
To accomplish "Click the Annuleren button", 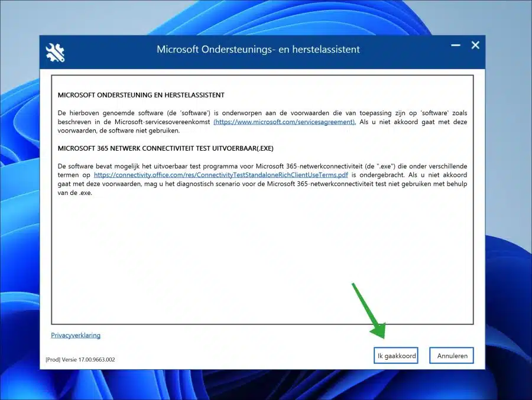I will click(x=452, y=356).
